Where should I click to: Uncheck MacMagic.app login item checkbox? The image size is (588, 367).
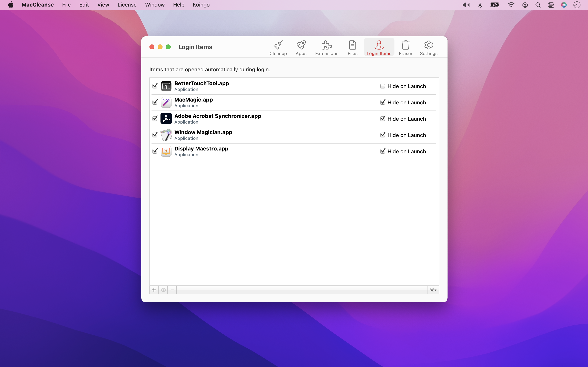[155, 102]
